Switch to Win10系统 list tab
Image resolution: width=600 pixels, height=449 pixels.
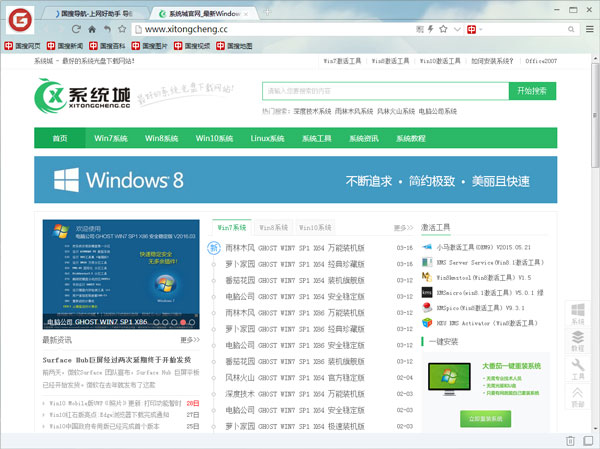315,228
